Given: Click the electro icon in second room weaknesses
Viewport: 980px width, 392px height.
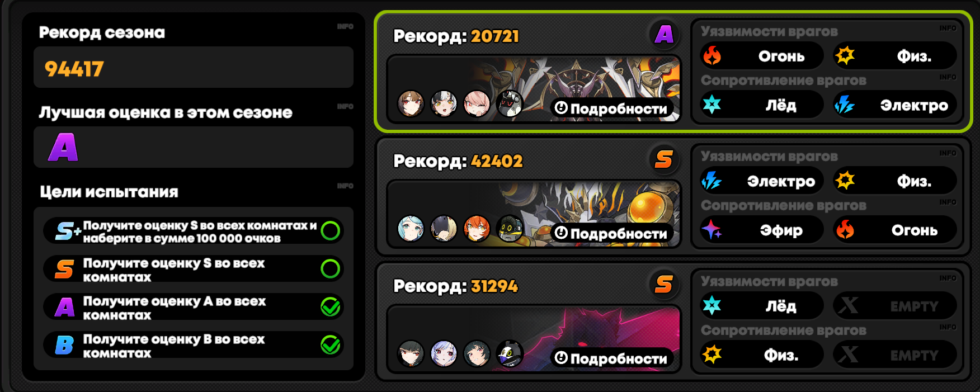Looking at the screenshot, I should (x=712, y=181).
